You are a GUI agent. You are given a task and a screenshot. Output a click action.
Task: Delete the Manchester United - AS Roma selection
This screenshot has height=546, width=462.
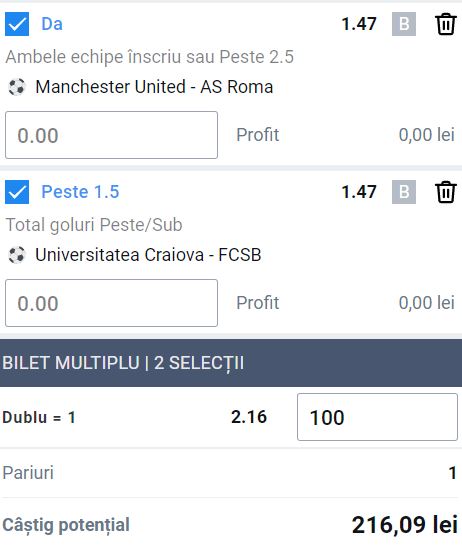tap(445, 24)
